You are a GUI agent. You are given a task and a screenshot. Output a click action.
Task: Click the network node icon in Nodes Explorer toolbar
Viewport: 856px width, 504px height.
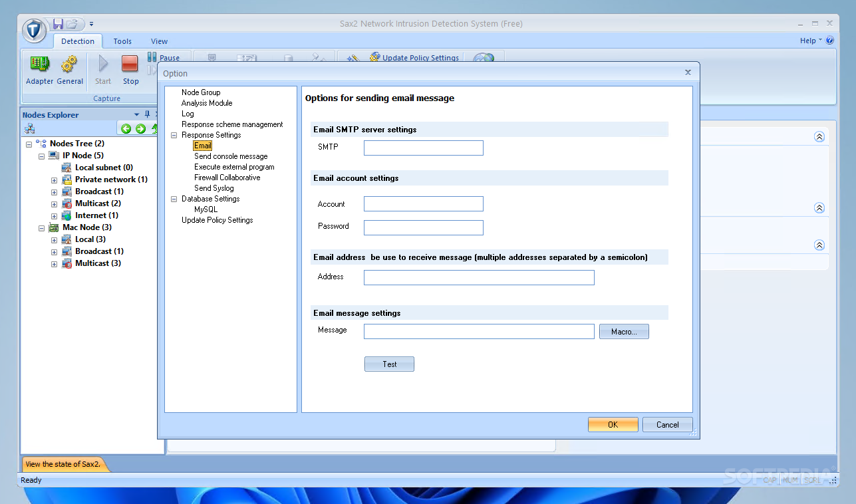pos(29,129)
